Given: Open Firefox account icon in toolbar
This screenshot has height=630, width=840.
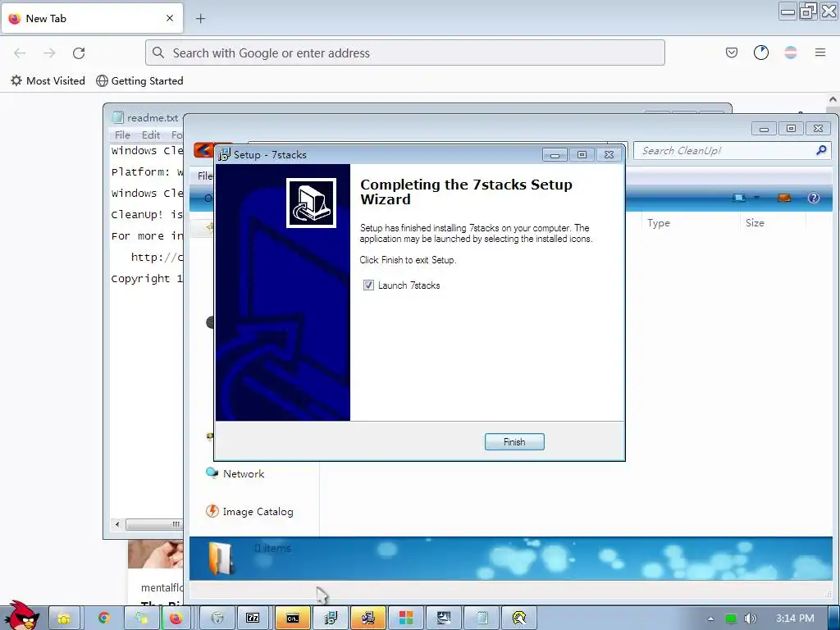Looking at the screenshot, I should click(761, 52).
